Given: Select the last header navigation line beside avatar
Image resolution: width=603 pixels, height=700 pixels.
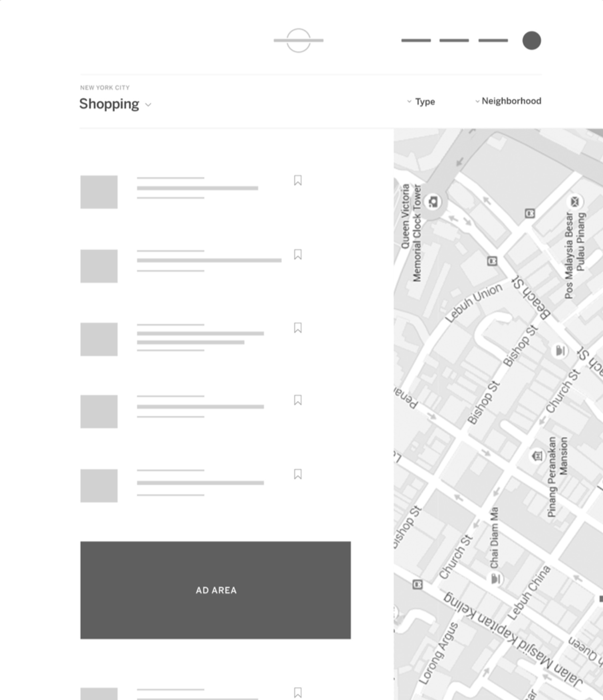Looking at the screenshot, I should 493,40.
